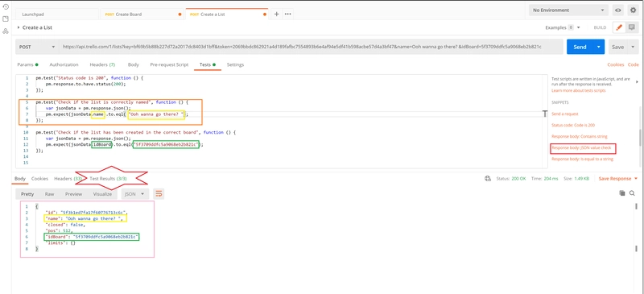Open the HTTP method POST dropdown
The image size is (644, 294).
37,47
